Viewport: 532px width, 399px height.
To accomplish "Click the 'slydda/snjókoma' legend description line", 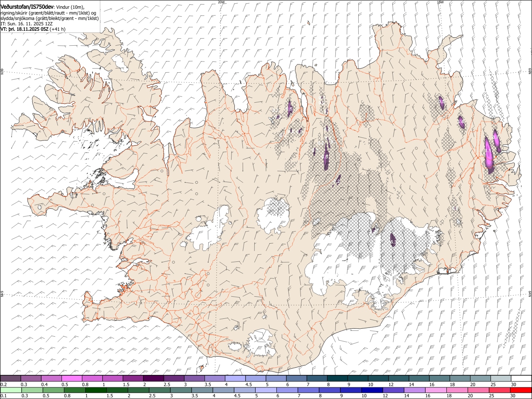I will click(49, 18).
